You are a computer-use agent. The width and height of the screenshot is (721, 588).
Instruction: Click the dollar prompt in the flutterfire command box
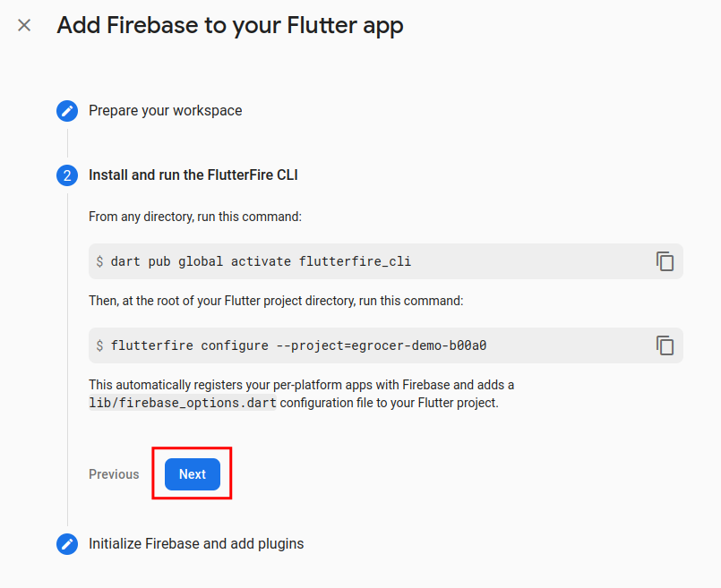coord(99,345)
